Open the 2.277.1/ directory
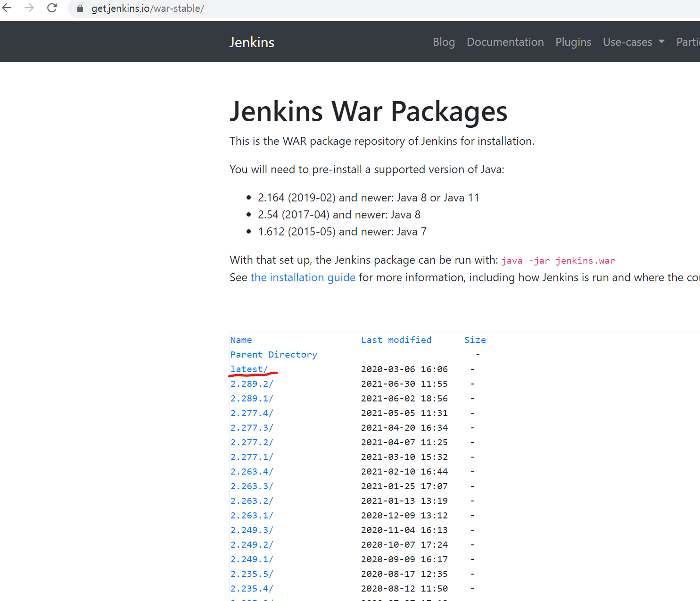Screen dimensions: 700x601 (x=252, y=457)
